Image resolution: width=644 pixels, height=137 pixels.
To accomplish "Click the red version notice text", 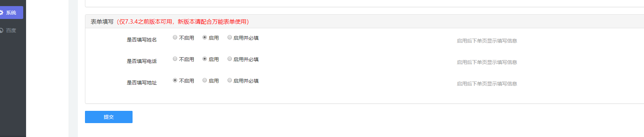I will pyautogui.click(x=183, y=22).
